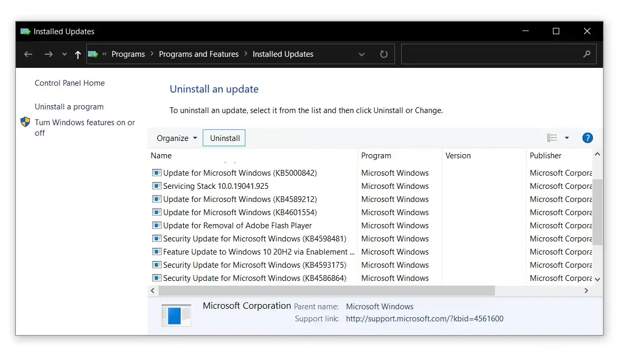Viewport: 623px width, 364px height.
Task: Select the Servicing Stack 10.0.19041.925 entry
Action: [215, 186]
